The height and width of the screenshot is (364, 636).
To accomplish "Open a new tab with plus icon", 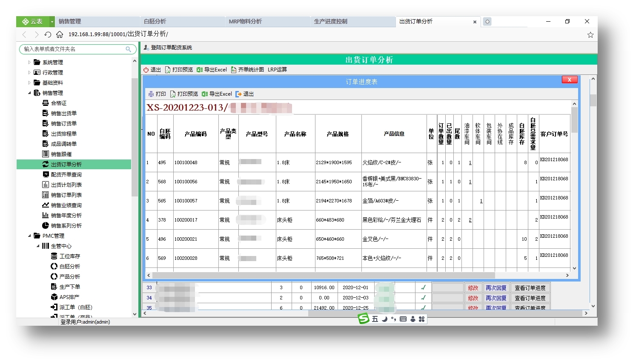I will tap(487, 21).
